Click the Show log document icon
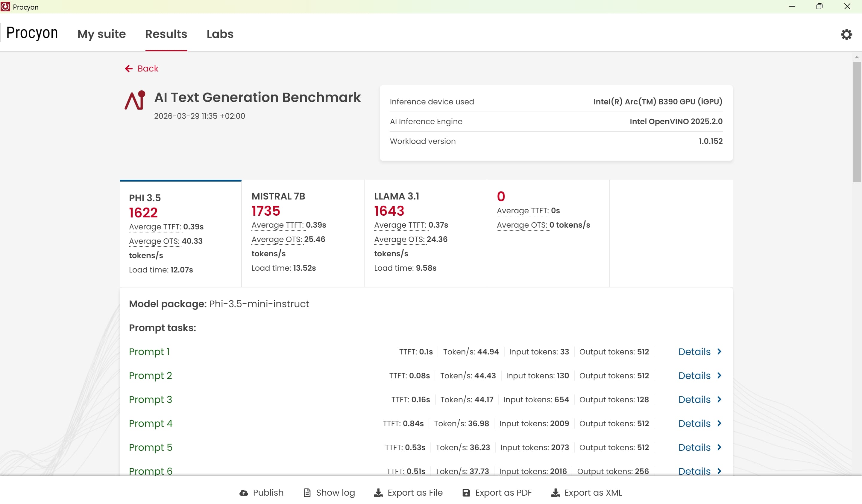 tap(307, 492)
